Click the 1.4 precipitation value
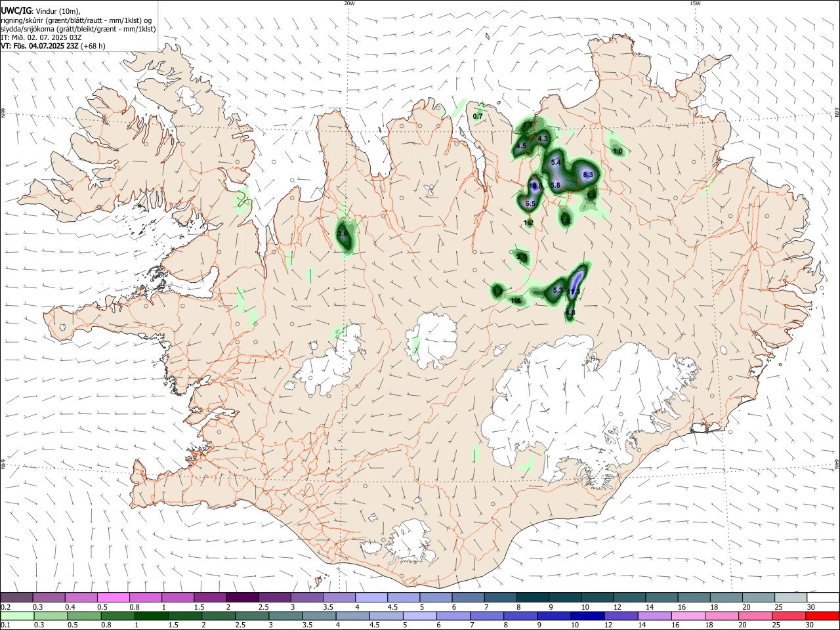 (x=515, y=301)
